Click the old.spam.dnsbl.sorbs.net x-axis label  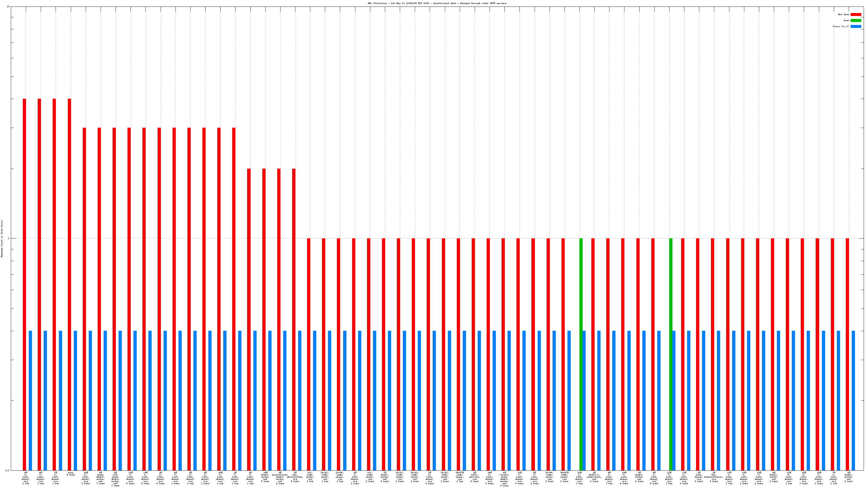(x=115, y=479)
